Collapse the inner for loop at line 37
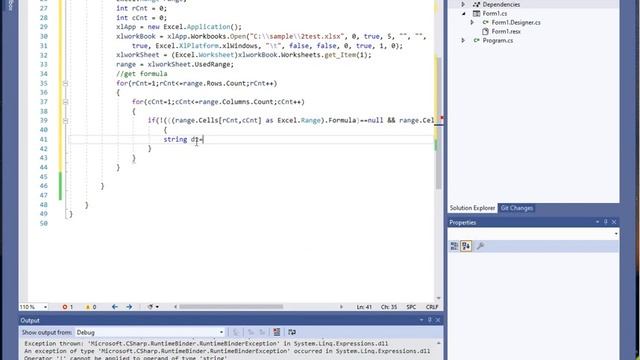Screen dimensions: 640x360 coord(65,102)
